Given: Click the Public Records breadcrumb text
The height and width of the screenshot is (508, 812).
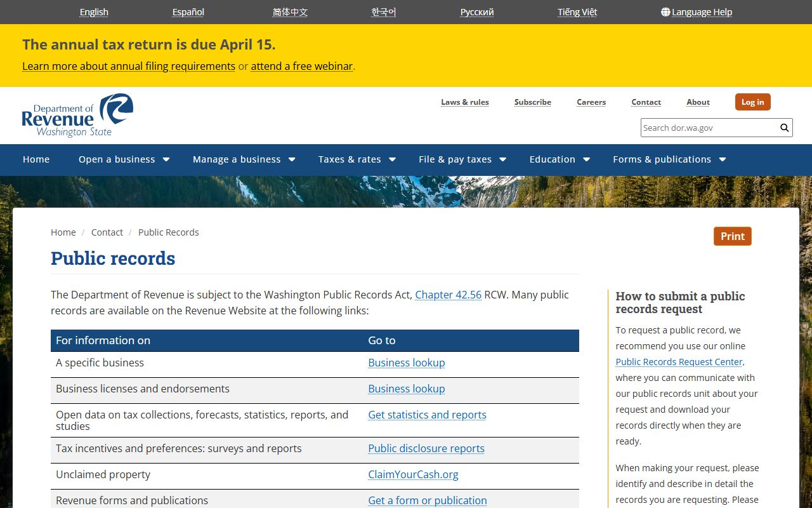Looking at the screenshot, I should point(169,232).
